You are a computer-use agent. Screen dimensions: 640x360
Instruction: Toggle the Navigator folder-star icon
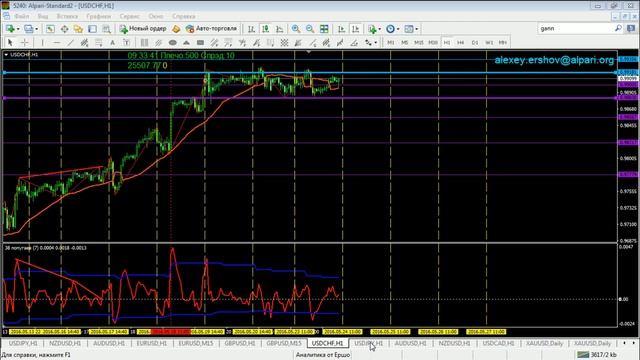(78, 29)
